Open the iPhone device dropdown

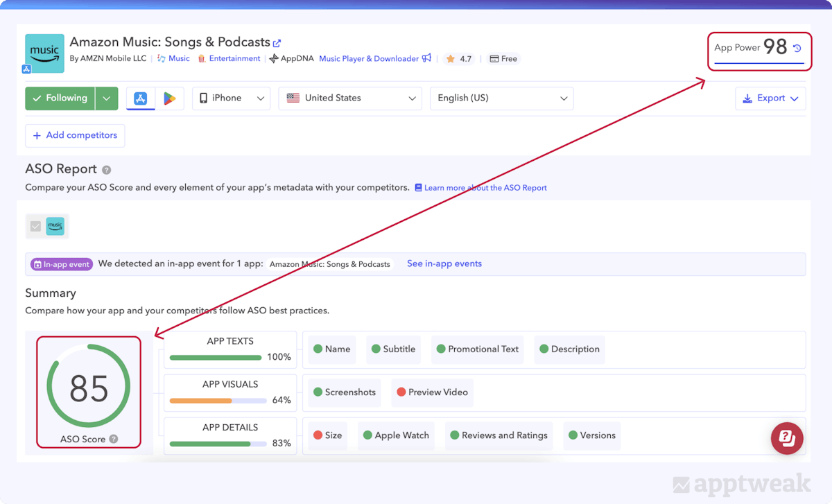click(232, 98)
